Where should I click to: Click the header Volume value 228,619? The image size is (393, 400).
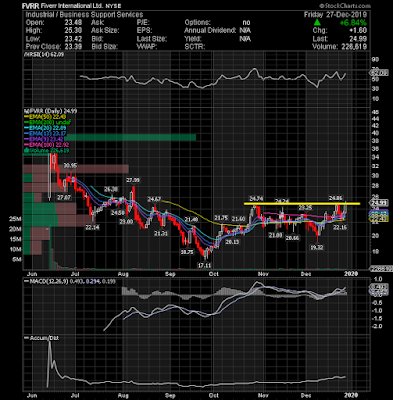point(354,47)
